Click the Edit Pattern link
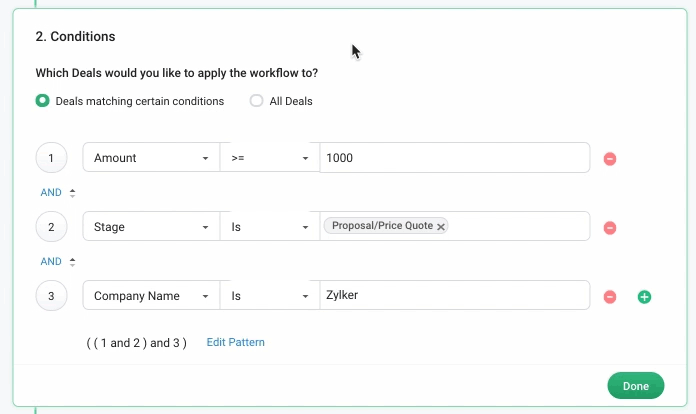 pos(236,343)
